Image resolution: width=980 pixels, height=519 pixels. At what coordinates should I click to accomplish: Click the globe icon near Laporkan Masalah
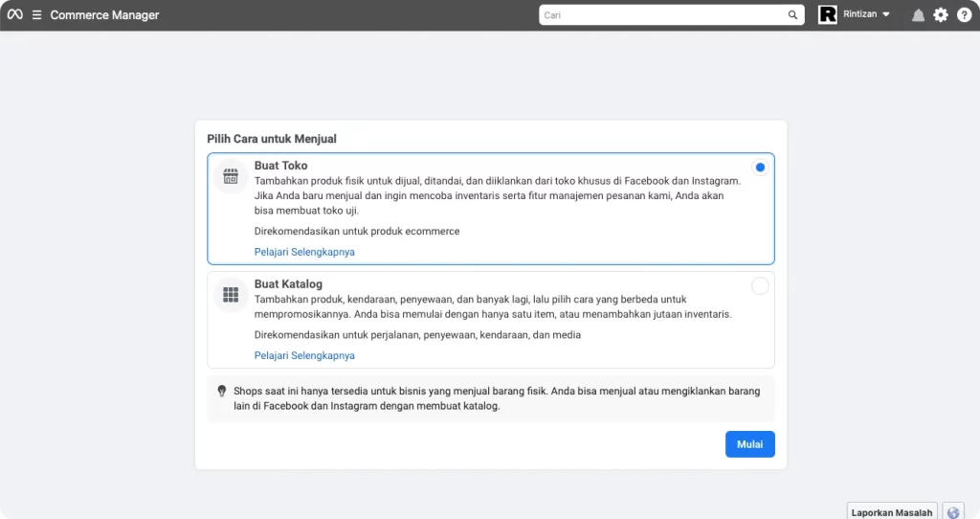point(953,512)
